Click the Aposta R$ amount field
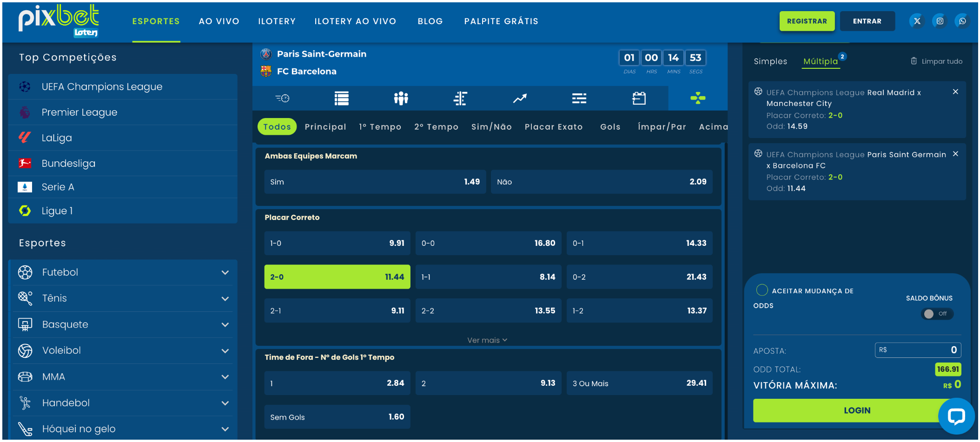The height and width of the screenshot is (442, 980). [x=918, y=350]
